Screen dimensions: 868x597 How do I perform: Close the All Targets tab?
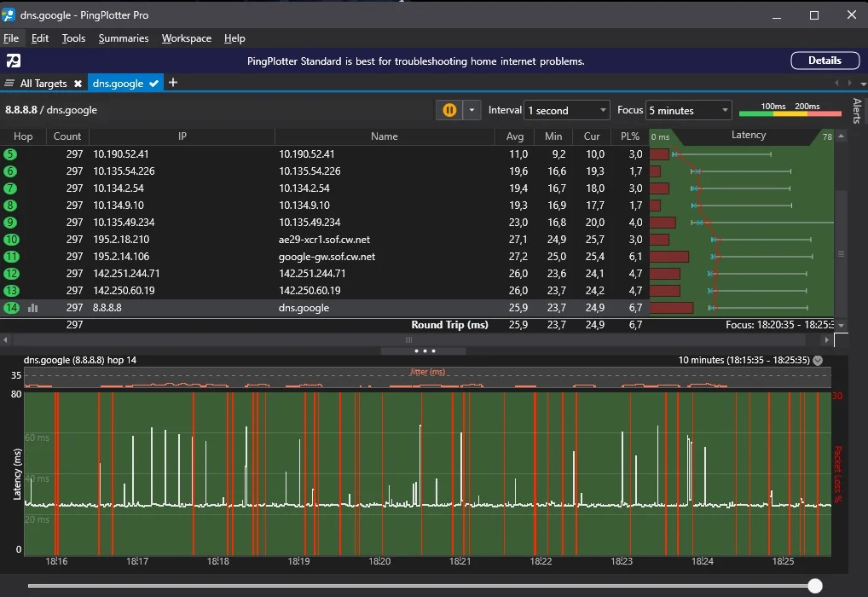(78, 84)
